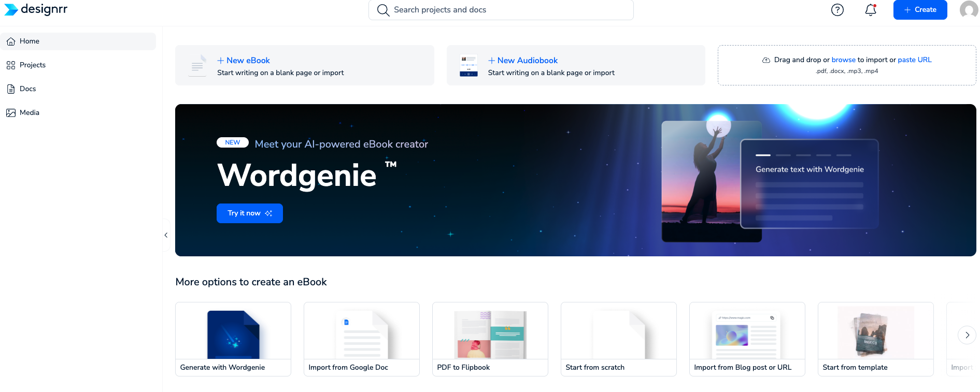Select the PDF to Flipbook card
The image size is (980, 392).
point(490,339)
